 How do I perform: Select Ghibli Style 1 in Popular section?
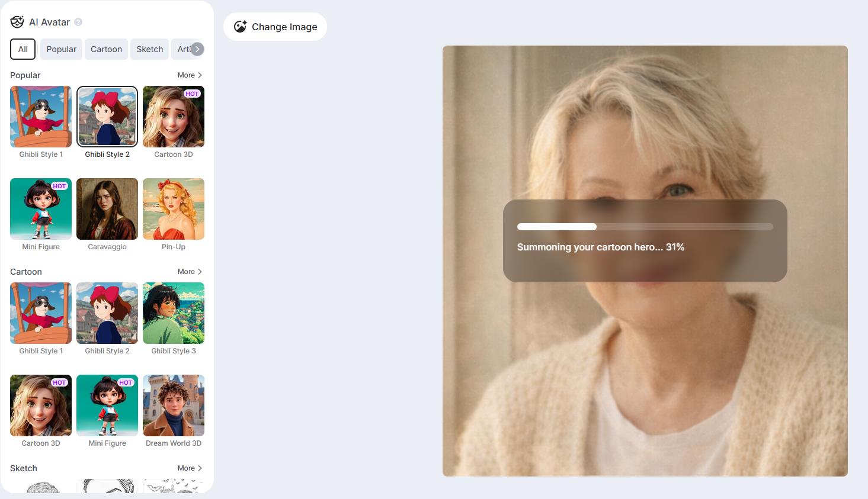[x=41, y=117]
